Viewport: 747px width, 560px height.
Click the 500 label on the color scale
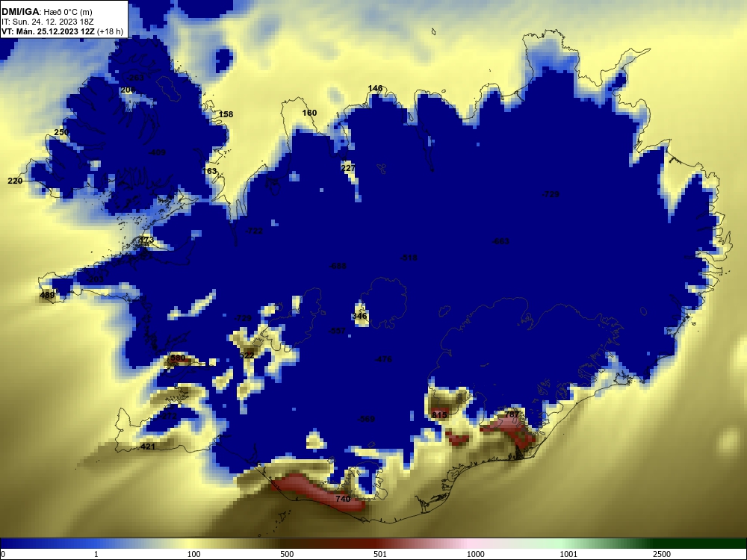click(287, 554)
